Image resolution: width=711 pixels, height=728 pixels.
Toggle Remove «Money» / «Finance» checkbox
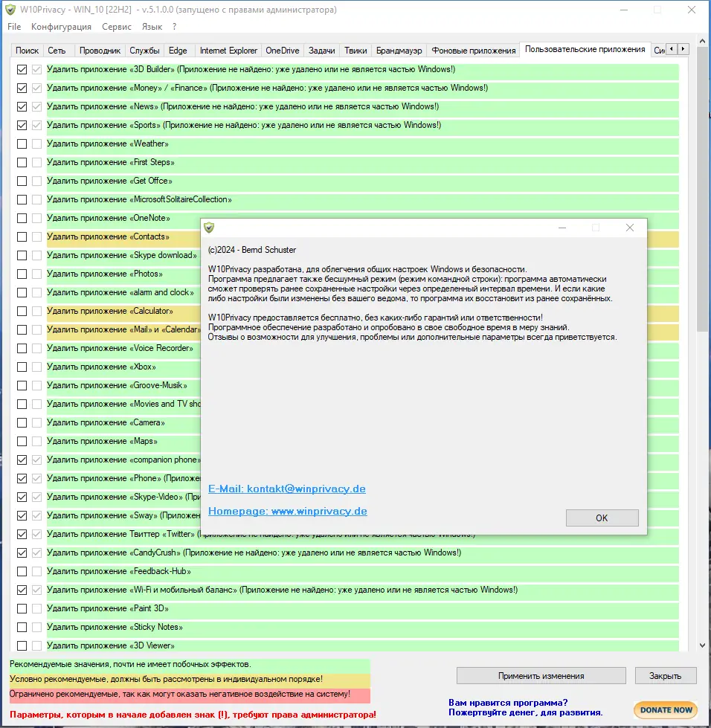[22, 88]
